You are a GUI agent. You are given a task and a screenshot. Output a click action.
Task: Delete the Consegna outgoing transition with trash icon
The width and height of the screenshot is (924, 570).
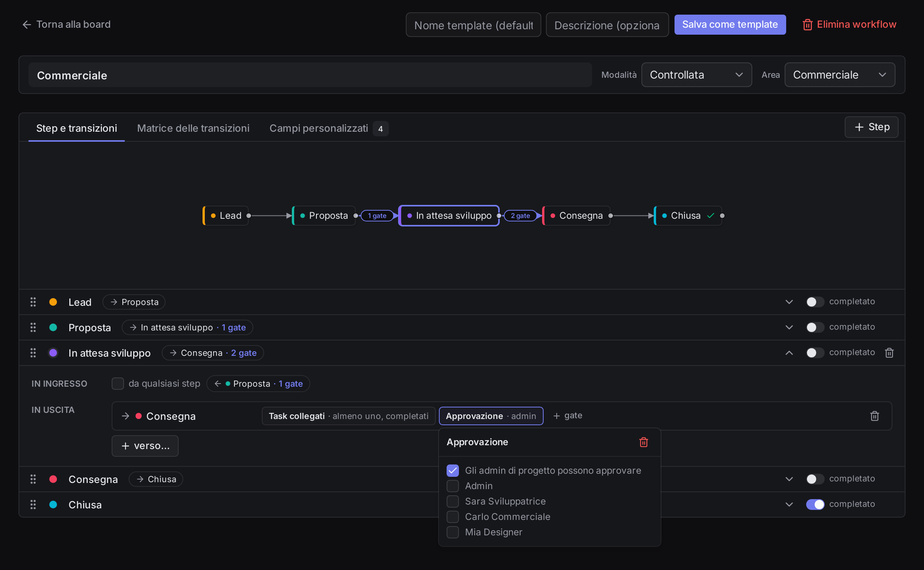click(x=875, y=416)
